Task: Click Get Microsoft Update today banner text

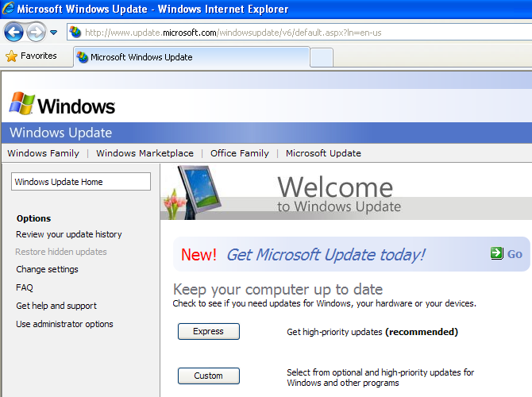Action: [x=326, y=255]
